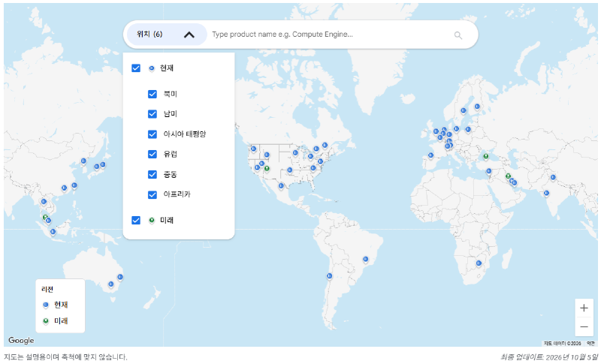Viewport: 601px width, 364px height.
Task: Select the blue marker in Israel
Action: point(489,171)
